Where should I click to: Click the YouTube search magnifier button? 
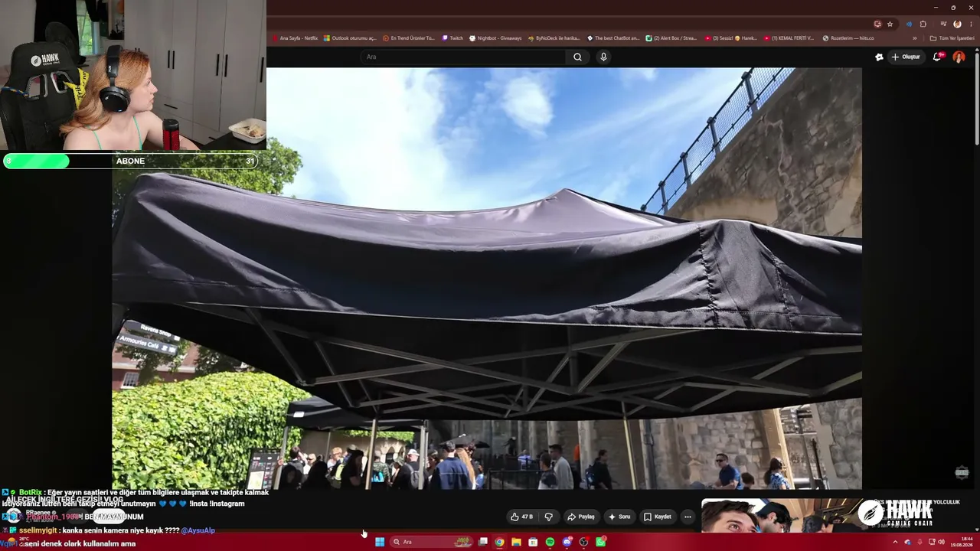point(577,57)
